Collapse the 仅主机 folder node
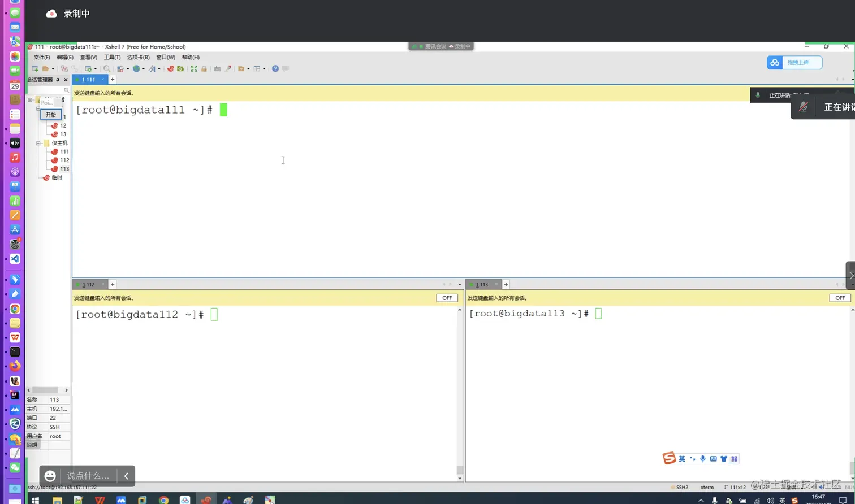855x504 pixels. point(38,143)
